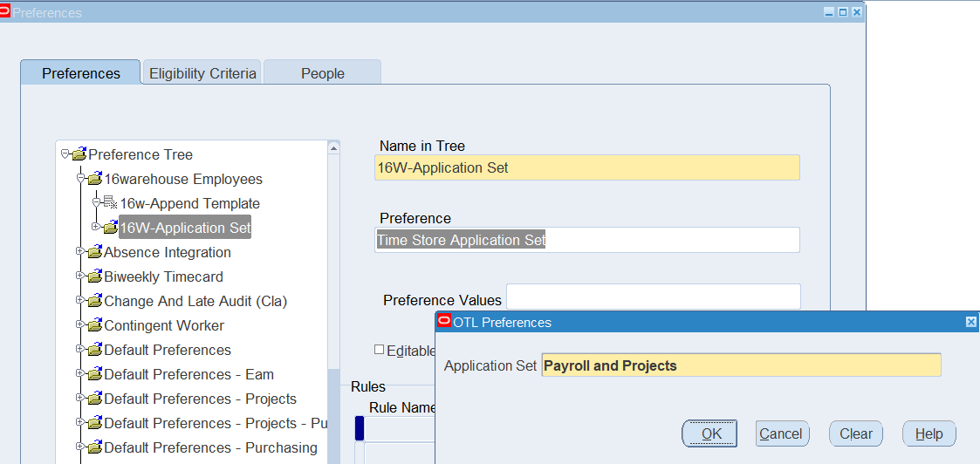This screenshot has height=464, width=980.
Task: Expand the Change And Late Audit node
Action: click(x=80, y=301)
